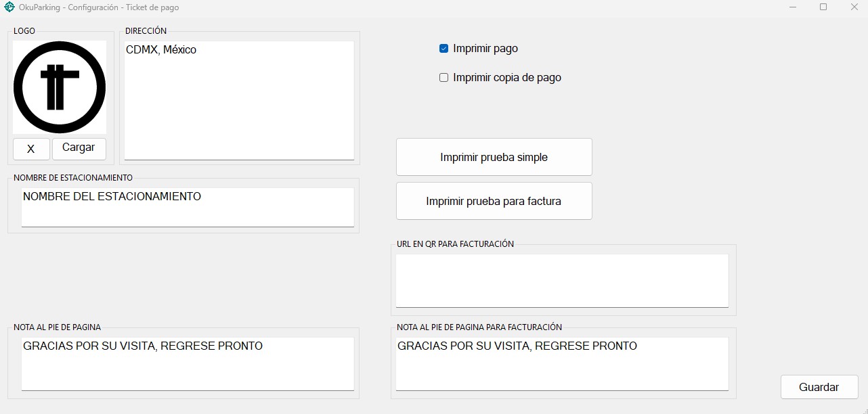Click the window title text in title bar
This screenshot has width=868, height=414.
coord(99,7)
